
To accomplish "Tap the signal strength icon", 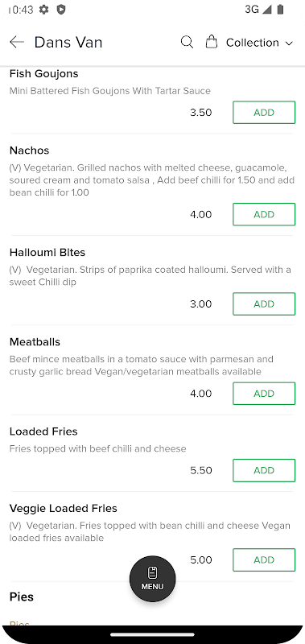I will coord(267,9).
